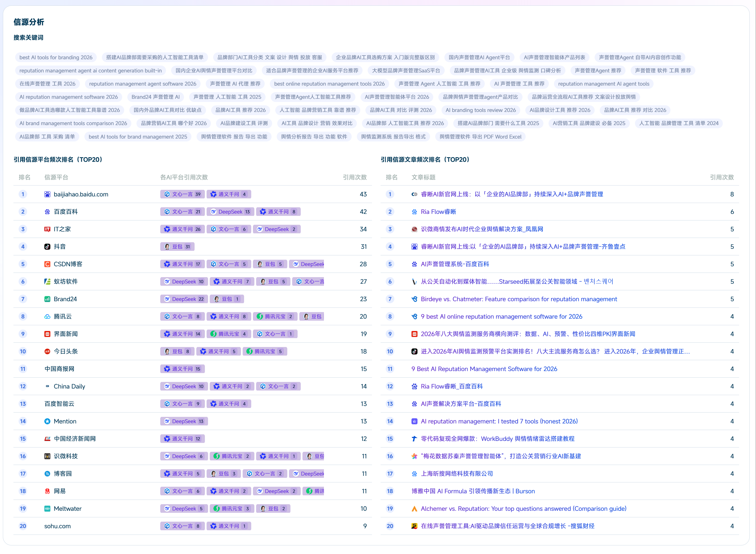Click the 博客园 blue icon
This screenshot has height=554, width=756.
click(x=47, y=474)
